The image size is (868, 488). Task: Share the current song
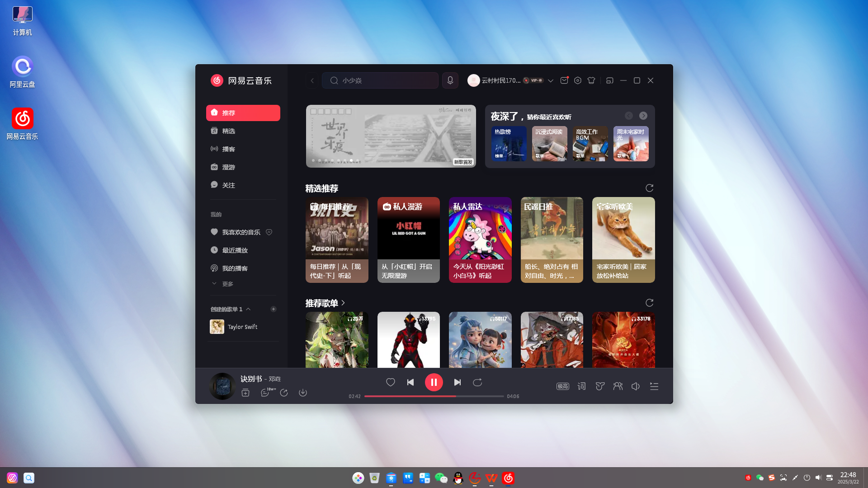click(284, 393)
